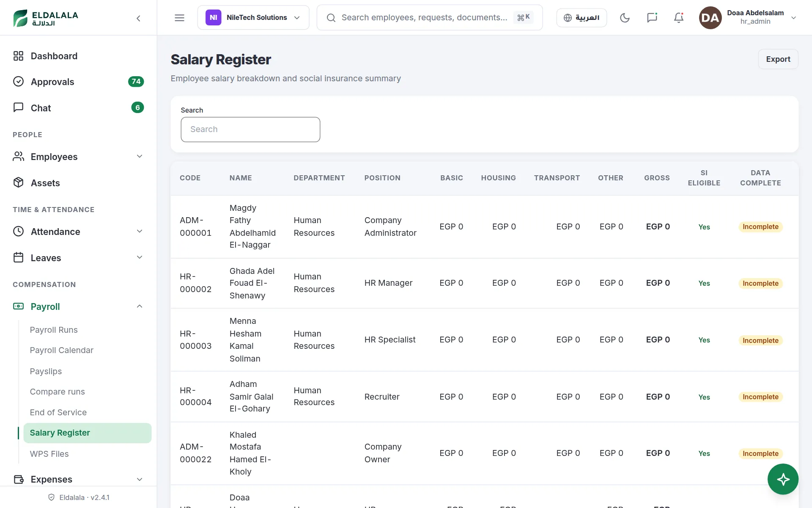Switch to dark mode with moon icon

pyautogui.click(x=625, y=18)
